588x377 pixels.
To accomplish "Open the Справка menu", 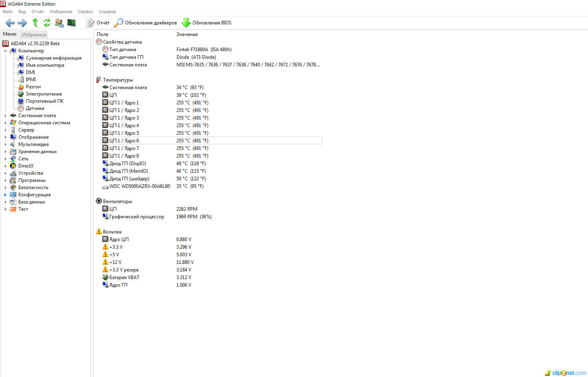I will coord(107,12).
